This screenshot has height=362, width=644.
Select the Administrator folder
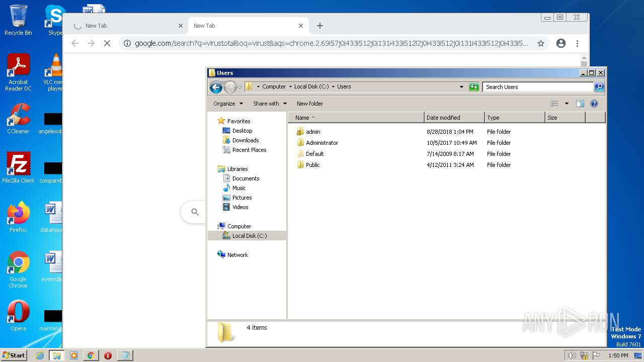pyautogui.click(x=317, y=143)
